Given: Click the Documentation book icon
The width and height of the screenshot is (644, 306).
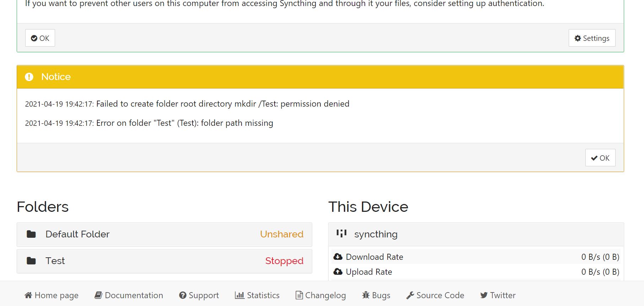Looking at the screenshot, I should 98,295.
